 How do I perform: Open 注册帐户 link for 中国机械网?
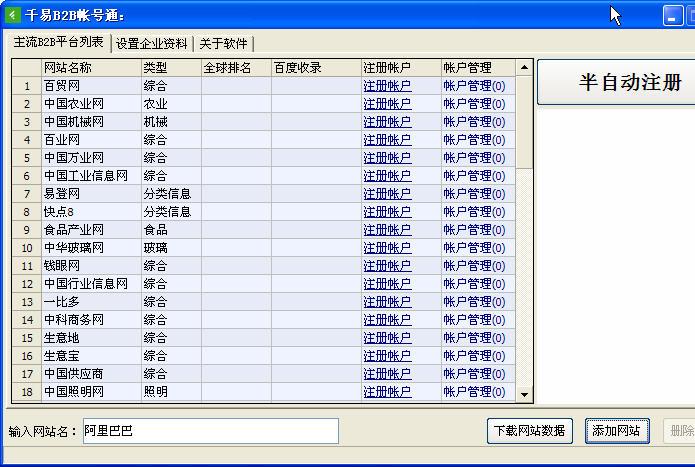tap(387, 122)
